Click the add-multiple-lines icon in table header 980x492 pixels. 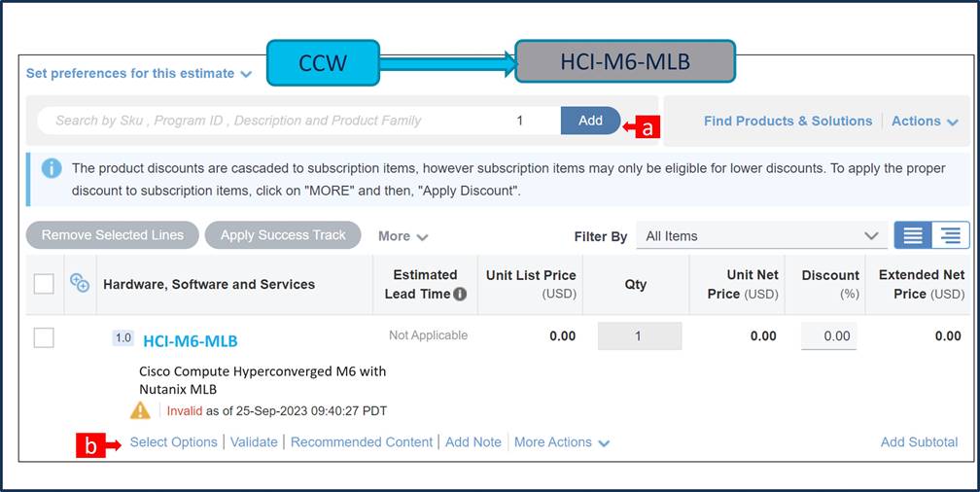(x=80, y=283)
